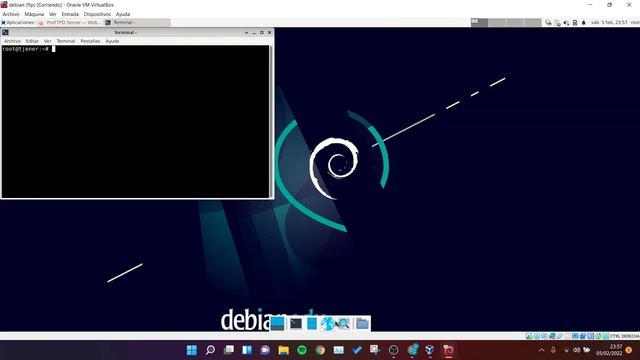Open Widgets on Windows taskbar
Screen dimensions: 640x360
pyautogui.click(x=247, y=350)
